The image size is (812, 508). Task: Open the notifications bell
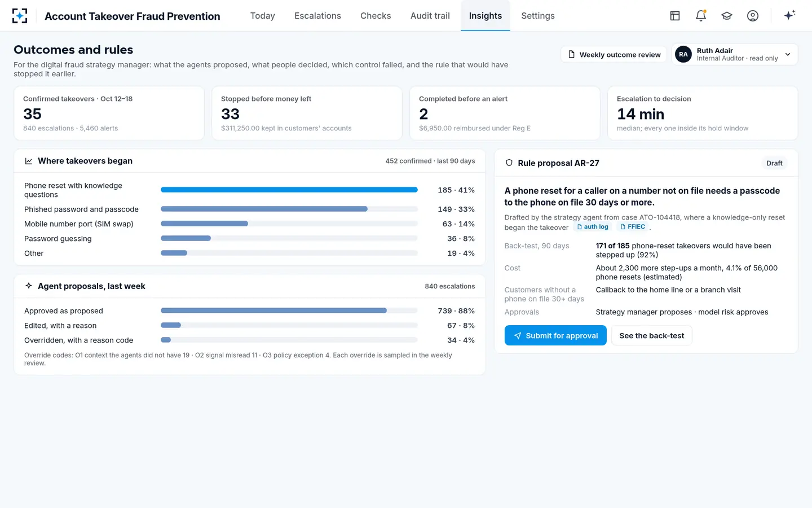[701, 16]
